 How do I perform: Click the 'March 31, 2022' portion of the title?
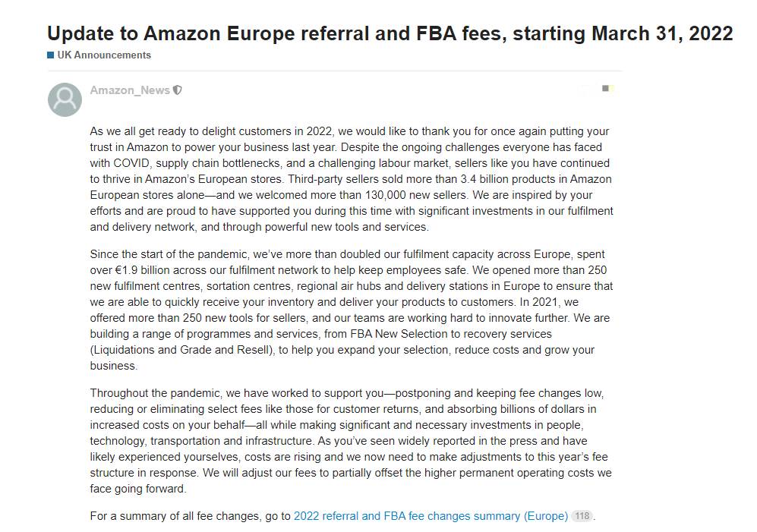pyautogui.click(x=662, y=33)
